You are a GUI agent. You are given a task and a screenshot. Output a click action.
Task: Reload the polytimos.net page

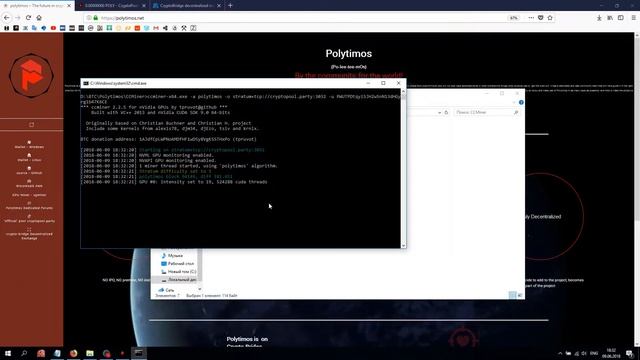coord(28,18)
